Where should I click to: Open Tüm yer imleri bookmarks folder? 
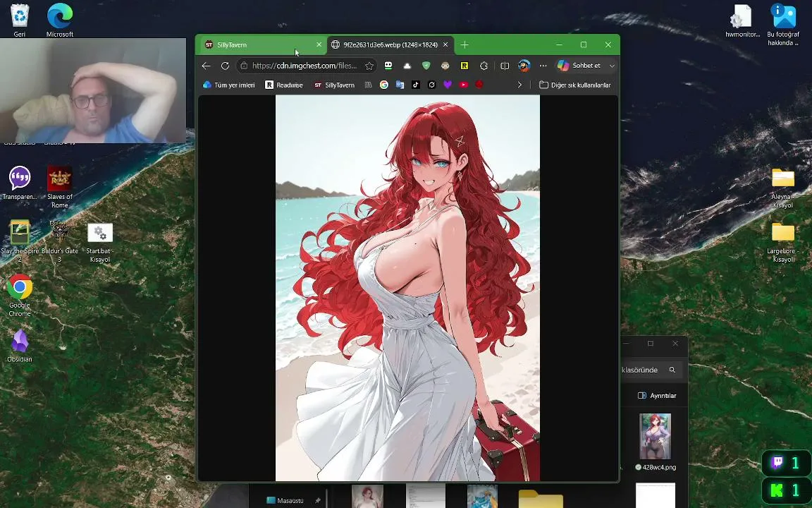229,85
